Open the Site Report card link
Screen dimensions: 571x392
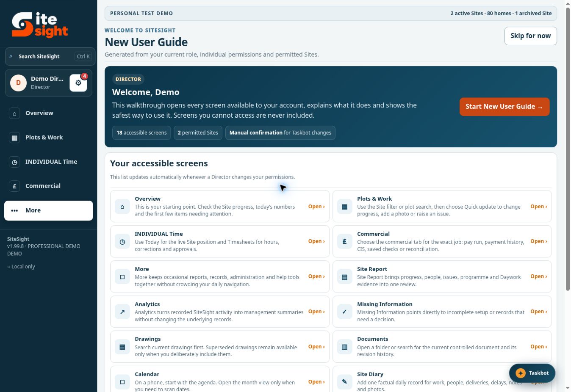(x=538, y=276)
